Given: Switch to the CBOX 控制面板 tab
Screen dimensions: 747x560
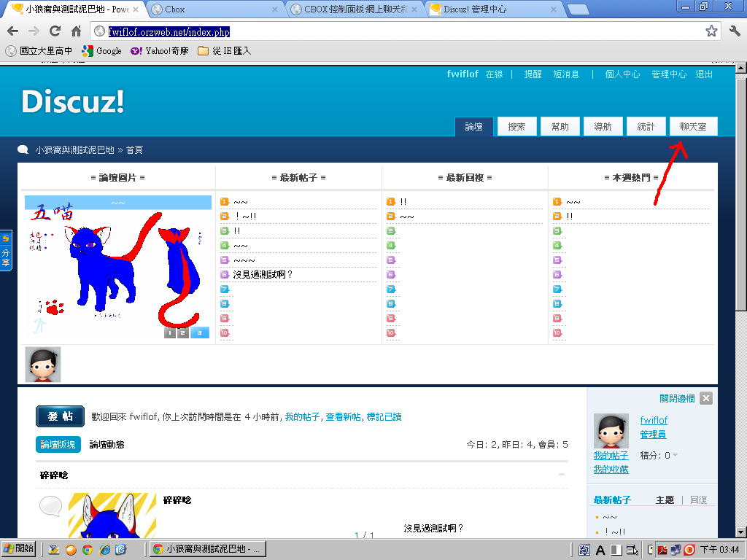Looking at the screenshot, I should point(355,9).
